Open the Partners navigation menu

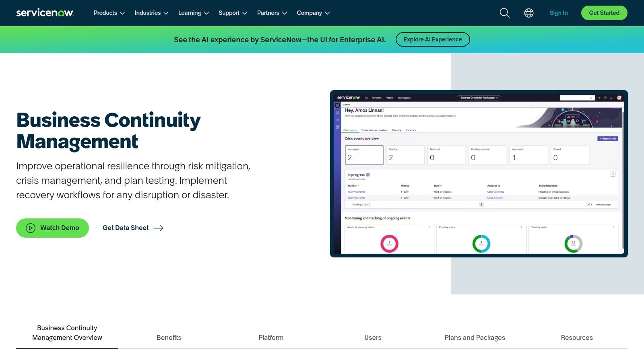[272, 13]
